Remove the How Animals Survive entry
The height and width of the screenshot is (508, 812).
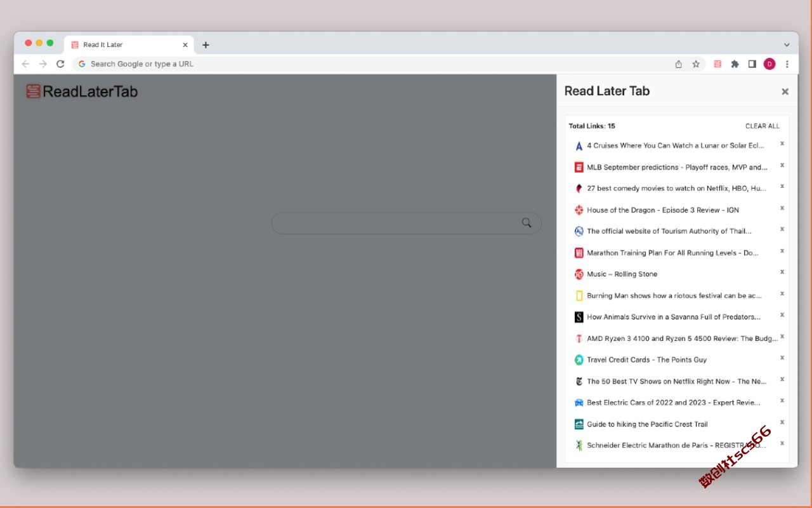782,315
